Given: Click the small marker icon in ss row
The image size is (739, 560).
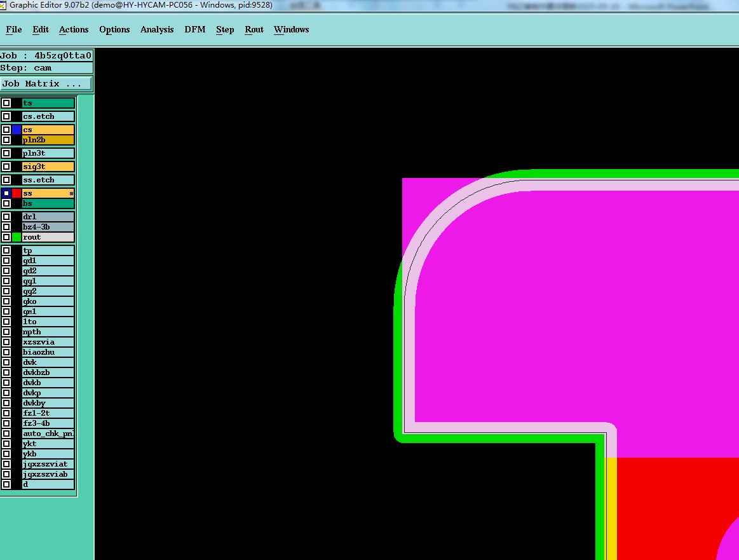Looking at the screenshot, I should (71, 193).
